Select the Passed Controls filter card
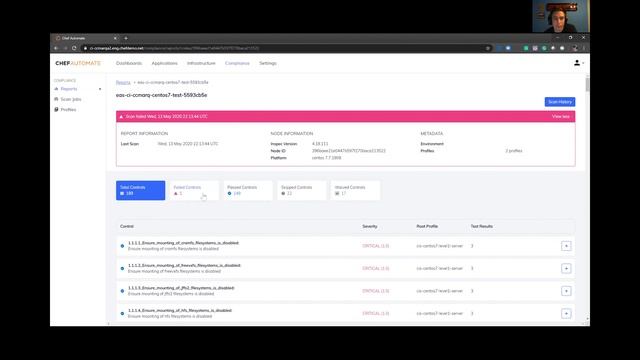The height and width of the screenshot is (360, 640). tap(248, 191)
